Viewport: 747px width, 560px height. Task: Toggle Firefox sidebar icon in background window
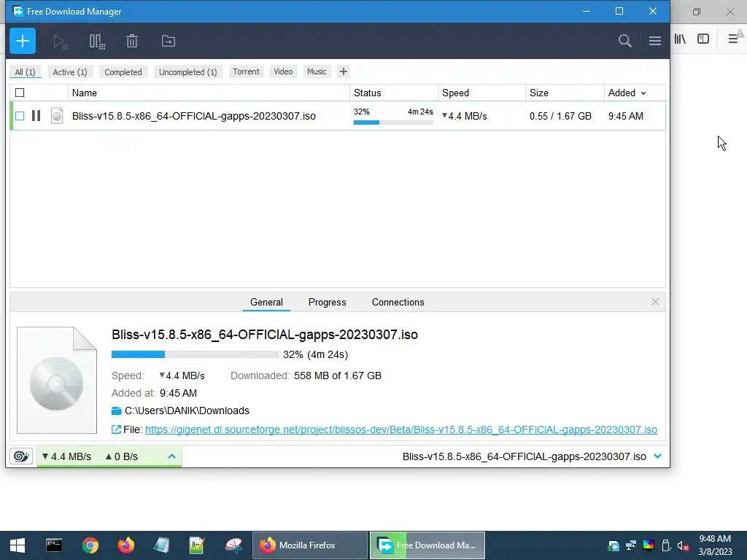coord(703,39)
